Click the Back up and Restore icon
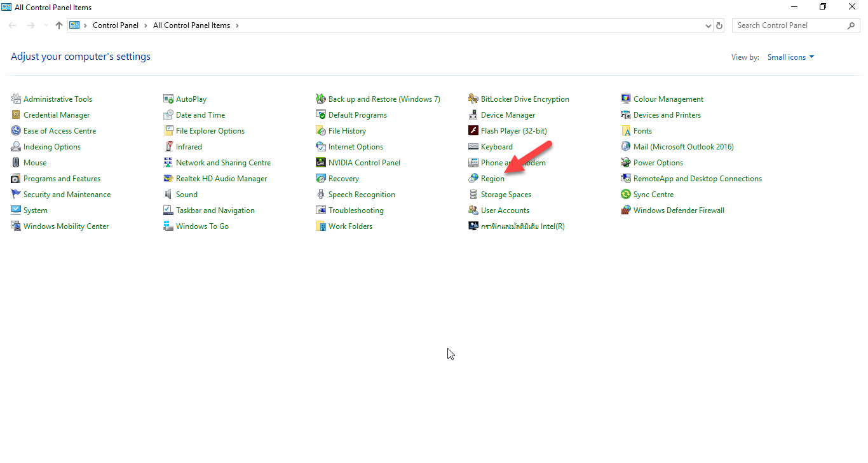Screen dimensions: 868x463 pos(321,99)
